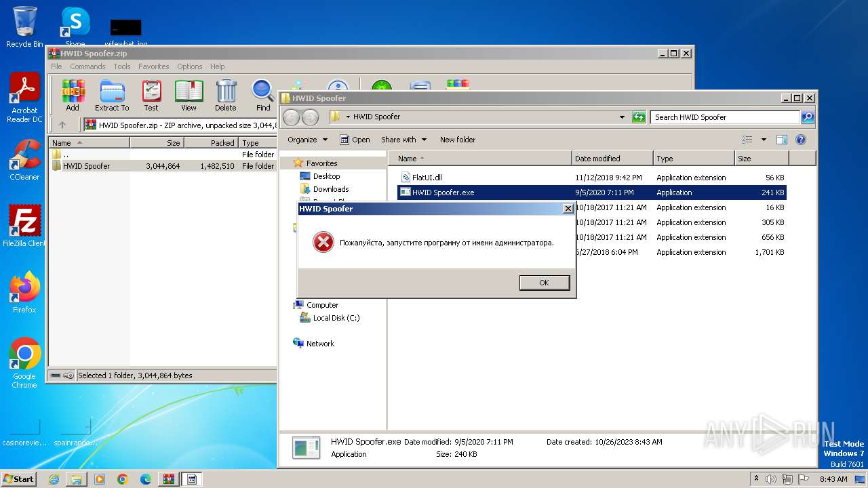This screenshot has width=868, height=488.
Task: Click the Extract To icon in WinRAR
Action: (x=112, y=96)
